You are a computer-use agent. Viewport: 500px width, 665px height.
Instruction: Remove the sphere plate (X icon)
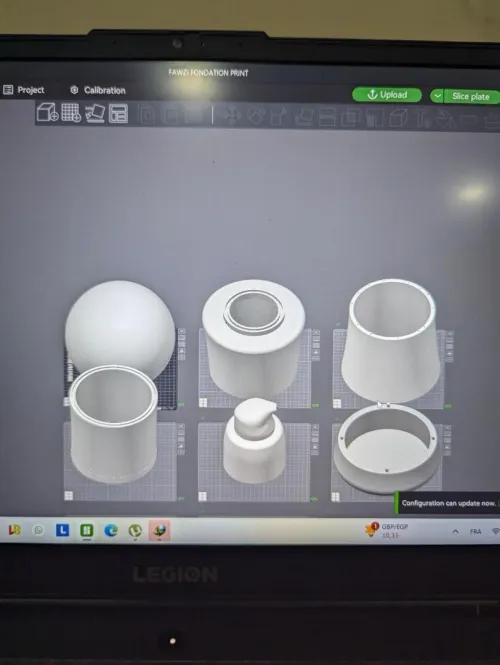[x=182, y=331]
